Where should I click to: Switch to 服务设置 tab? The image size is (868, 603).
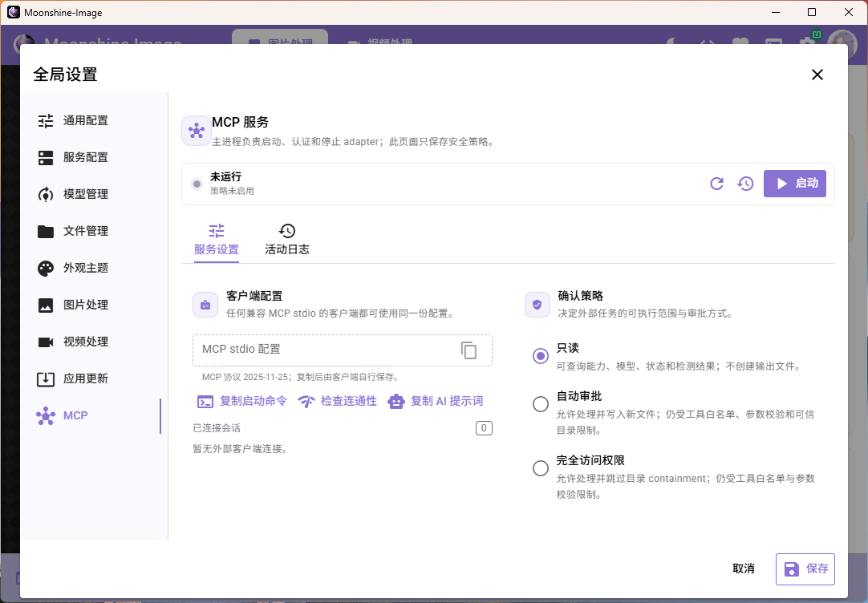pos(217,240)
